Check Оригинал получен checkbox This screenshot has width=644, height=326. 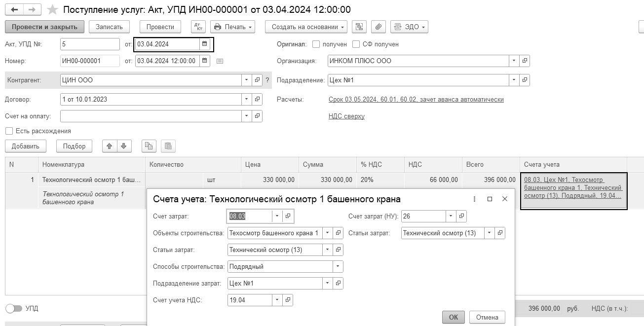coord(316,44)
